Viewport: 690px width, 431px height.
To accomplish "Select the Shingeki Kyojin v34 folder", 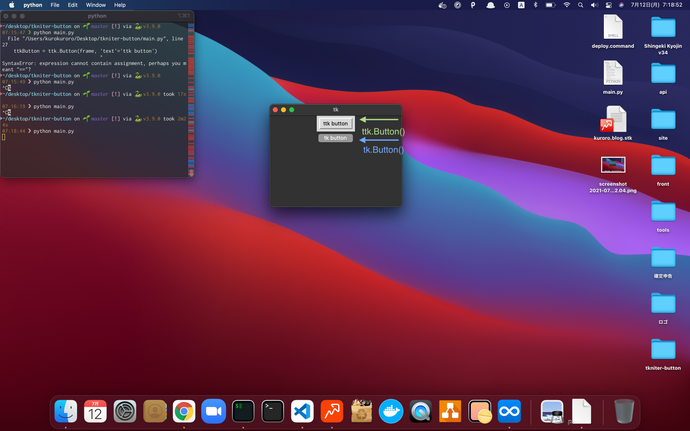I will pyautogui.click(x=663, y=35).
